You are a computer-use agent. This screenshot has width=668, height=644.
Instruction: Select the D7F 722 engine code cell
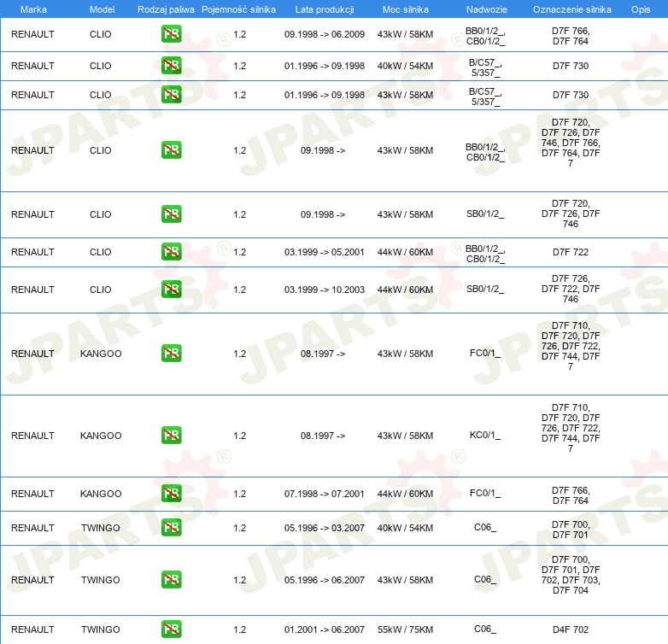click(571, 252)
